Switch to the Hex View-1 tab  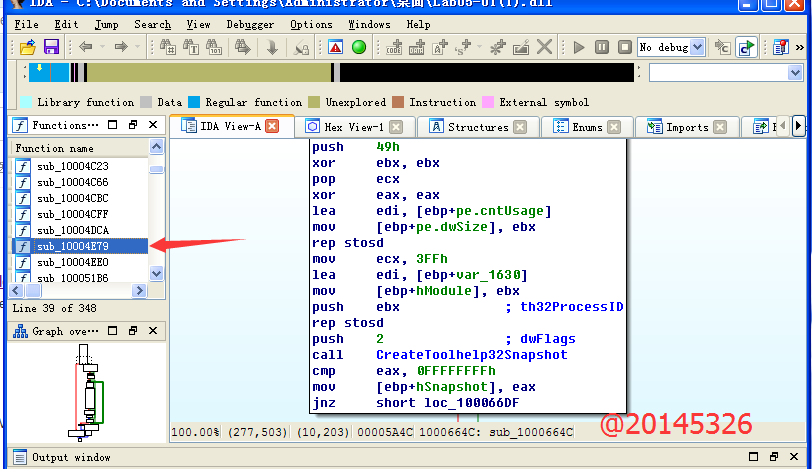[353, 127]
